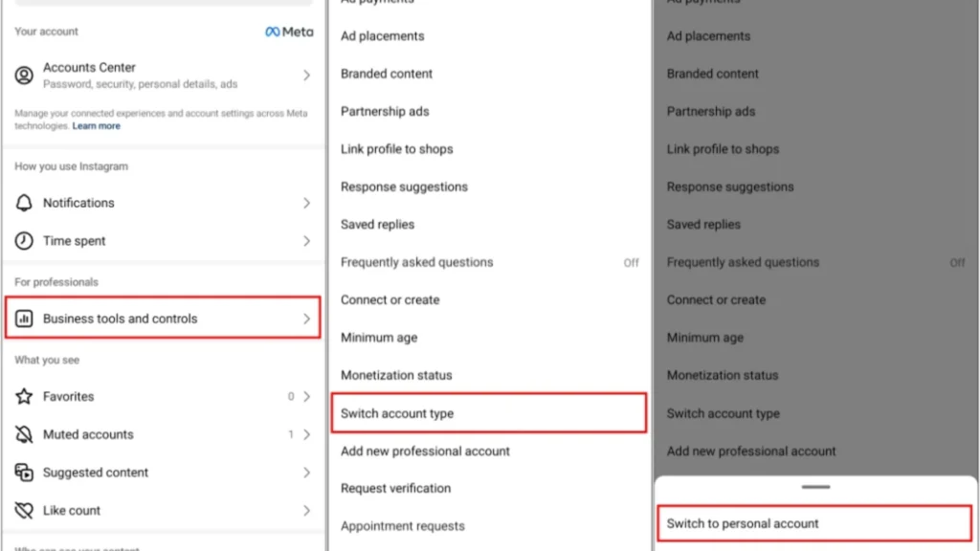Open Accounts Center via the profile icon
Screen dimensions: 980x551
pyautogui.click(x=23, y=74)
